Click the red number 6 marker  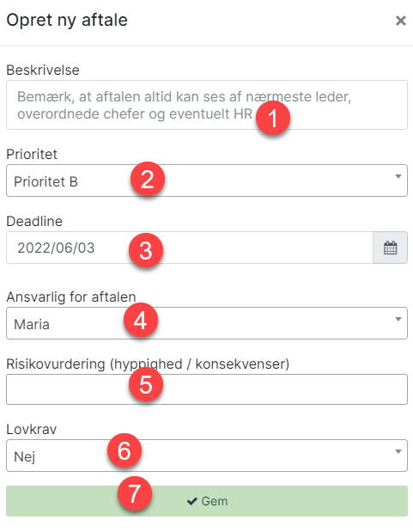pos(125,450)
